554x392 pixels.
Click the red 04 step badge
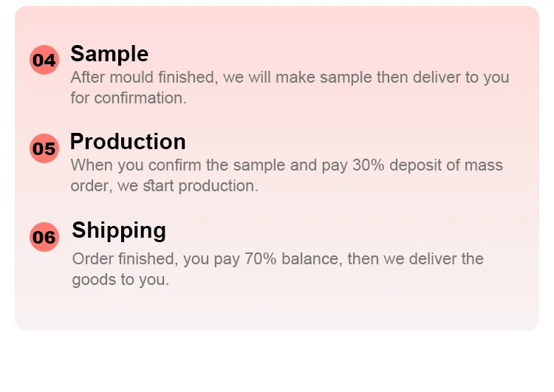44,60
